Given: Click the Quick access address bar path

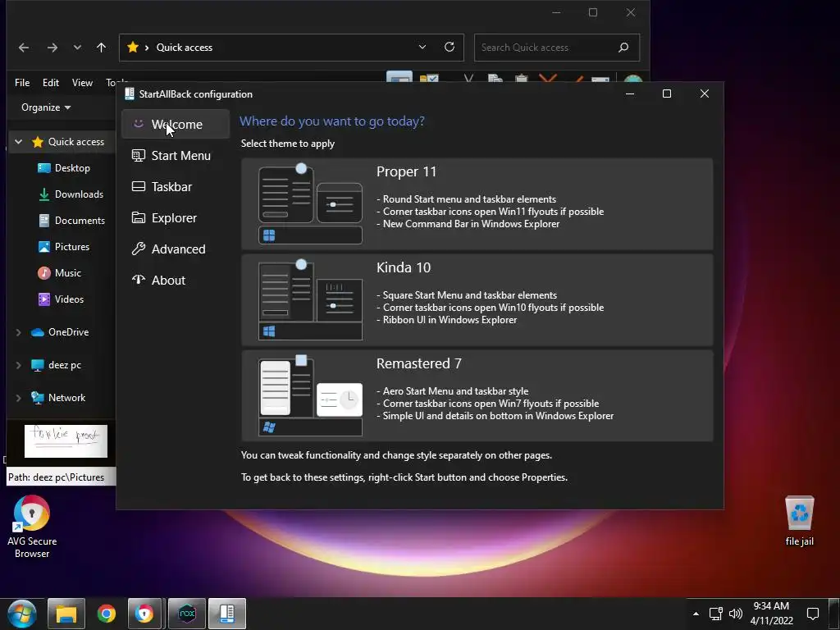Looking at the screenshot, I should pos(185,48).
